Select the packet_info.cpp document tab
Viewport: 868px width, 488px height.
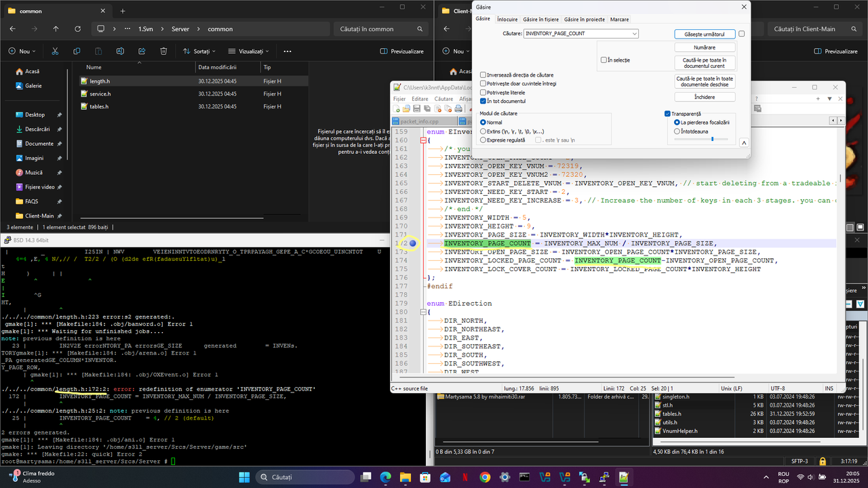tap(425, 122)
